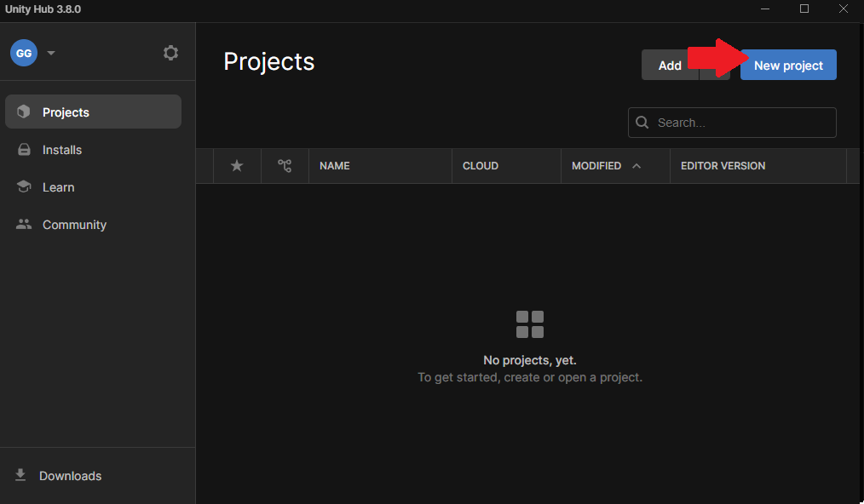
Task: Close the Unity Hub window
Action: tap(843, 9)
